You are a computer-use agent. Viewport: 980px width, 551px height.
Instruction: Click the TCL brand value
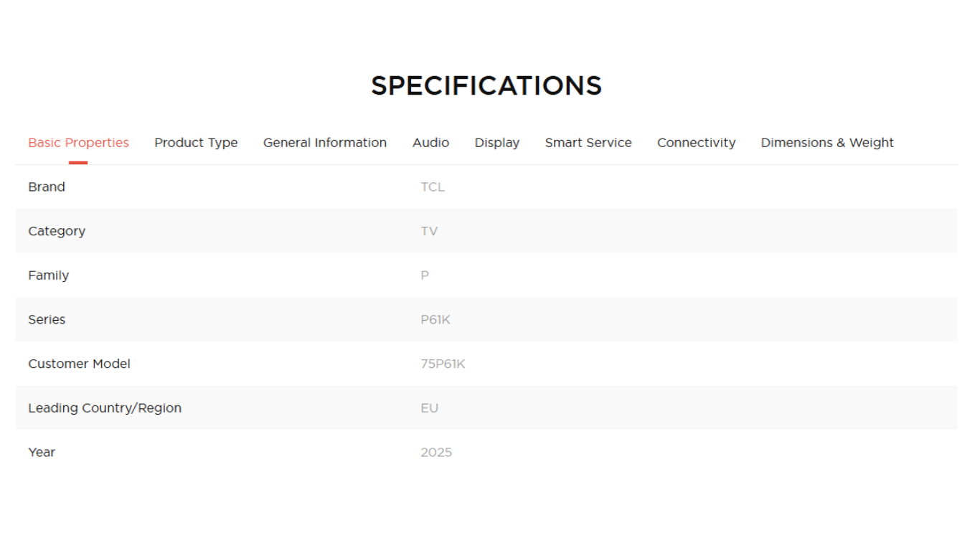click(433, 187)
